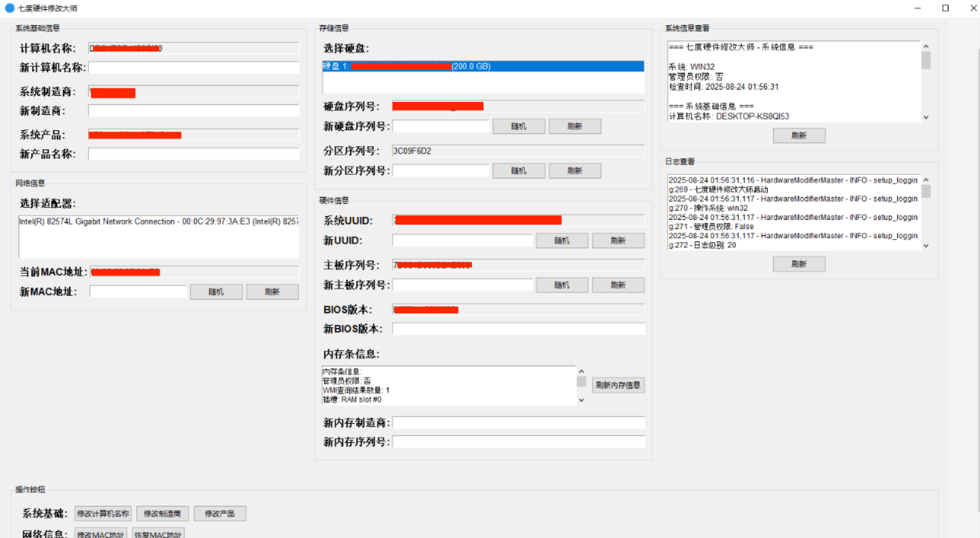Click the 分区序列号 value 3C09F6D2

412,151
